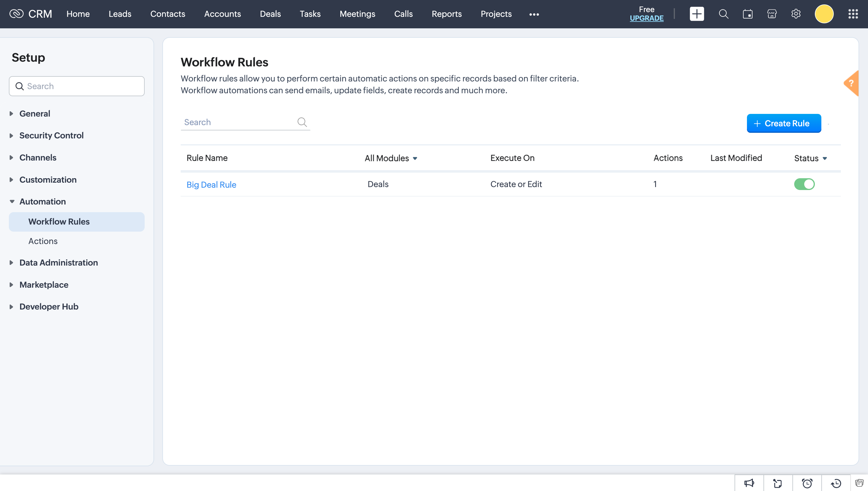This screenshot has width=868, height=491.
Task: Click the orange help question mark tab
Action: [851, 83]
